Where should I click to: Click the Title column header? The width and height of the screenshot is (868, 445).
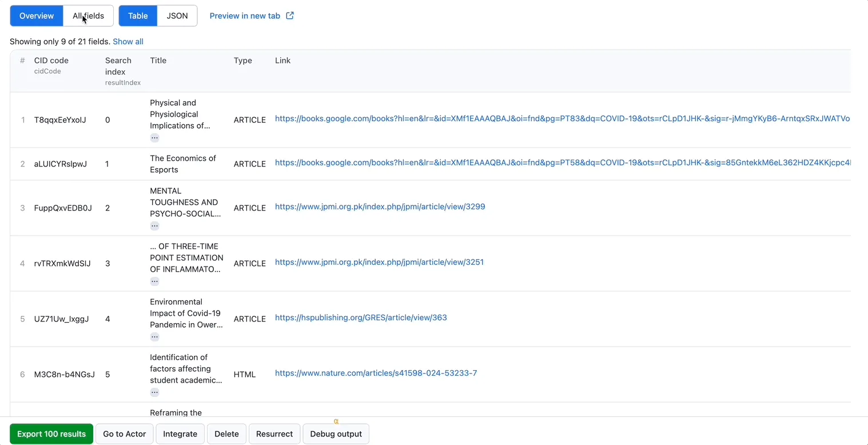tap(158, 61)
